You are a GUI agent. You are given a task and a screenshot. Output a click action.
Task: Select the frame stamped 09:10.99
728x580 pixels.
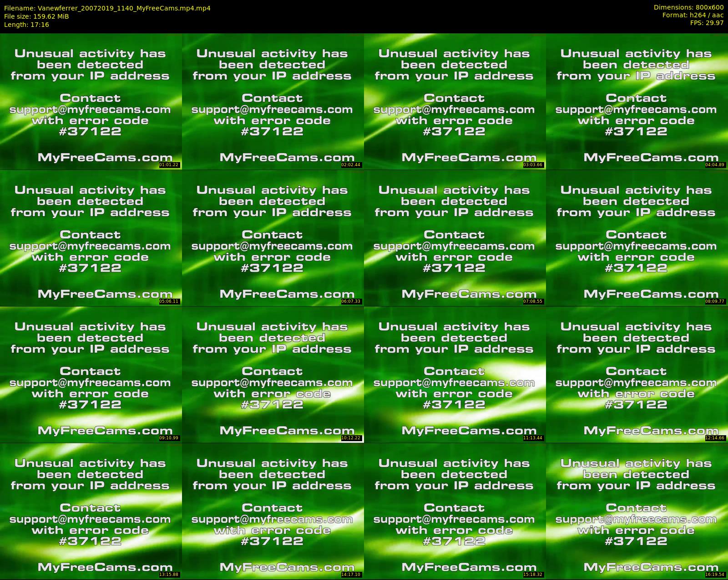pyautogui.click(x=91, y=374)
